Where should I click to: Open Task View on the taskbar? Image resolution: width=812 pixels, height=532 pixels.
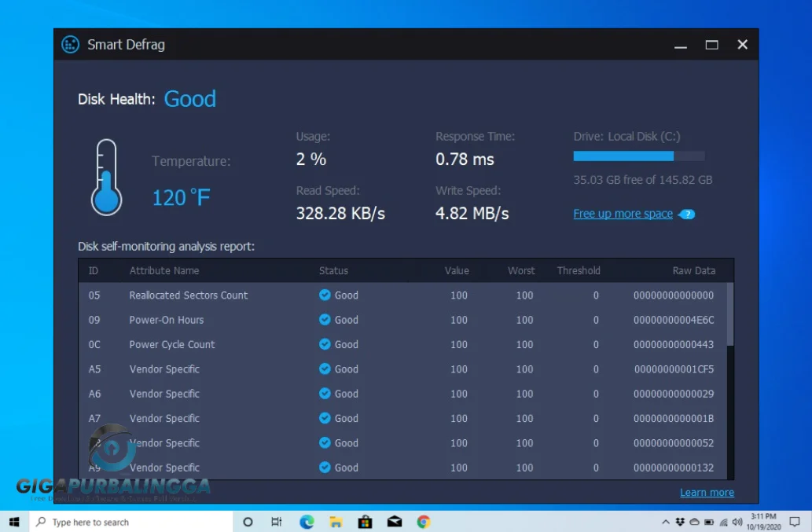point(277,522)
